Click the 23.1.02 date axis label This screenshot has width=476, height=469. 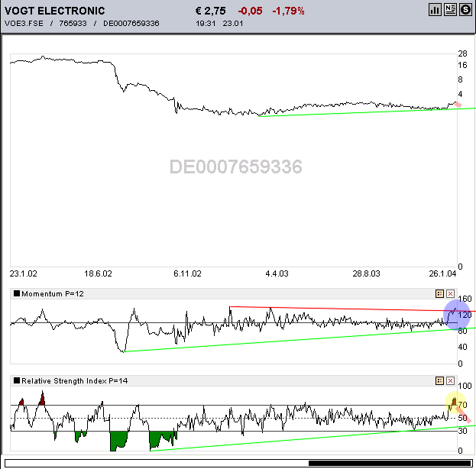24,273
